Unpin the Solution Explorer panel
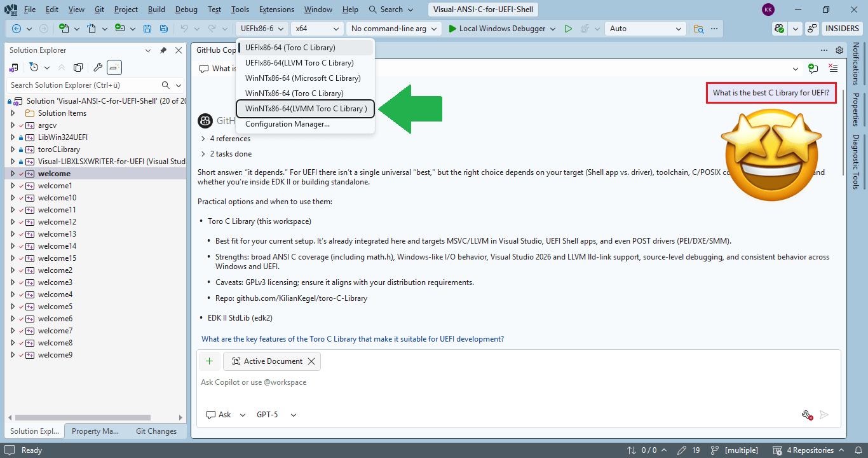868x458 pixels. click(x=163, y=50)
